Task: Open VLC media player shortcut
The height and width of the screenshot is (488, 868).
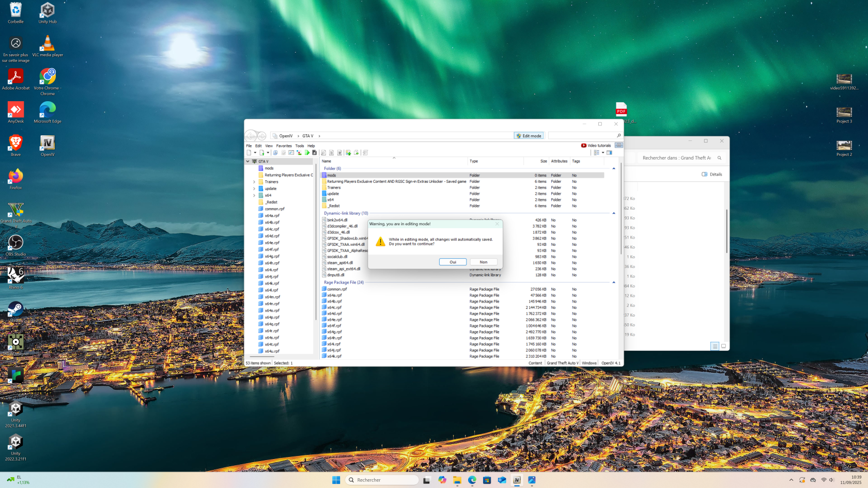Action: (x=48, y=45)
